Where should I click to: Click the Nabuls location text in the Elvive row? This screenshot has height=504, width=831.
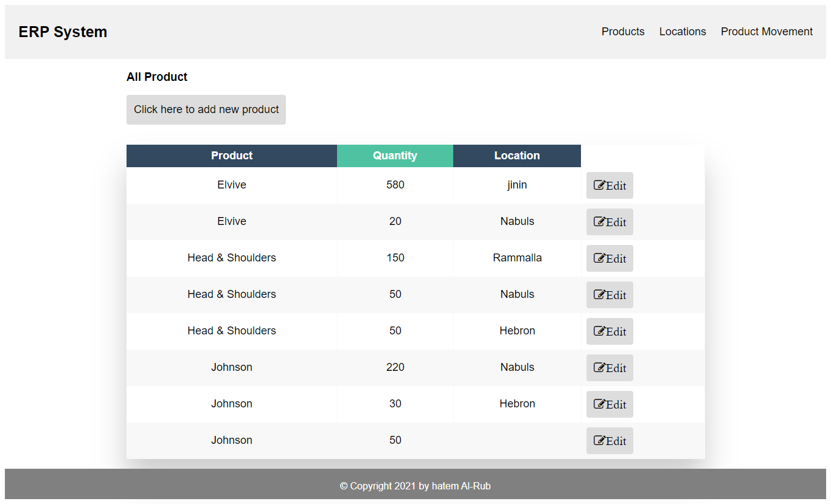tap(517, 221)
